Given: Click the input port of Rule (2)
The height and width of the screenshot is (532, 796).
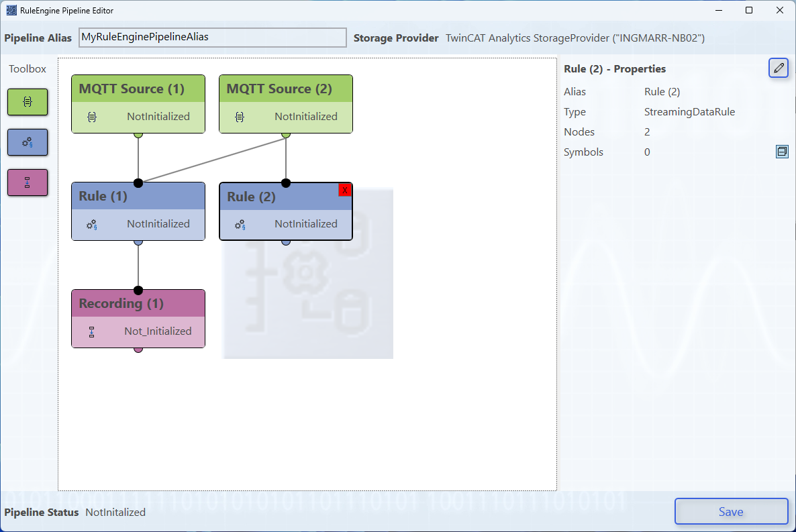Looking at the screenshot, I should 286,182.
